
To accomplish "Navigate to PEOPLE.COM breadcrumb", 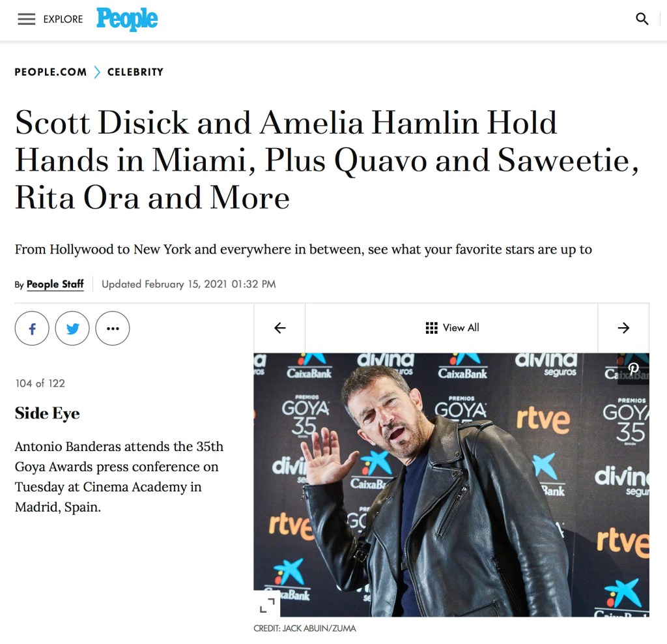I will [x=51, y=72].
